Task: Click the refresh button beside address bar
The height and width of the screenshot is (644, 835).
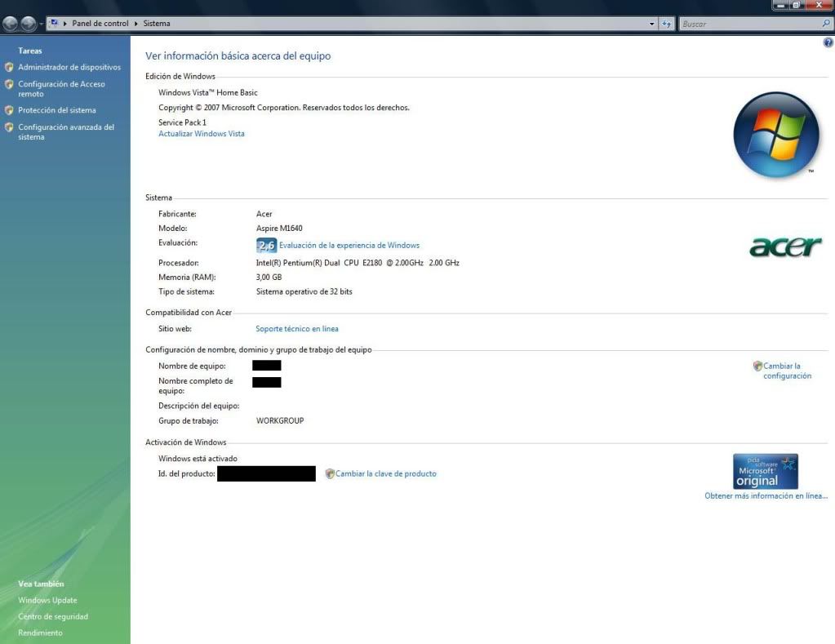Action: click(x=666, y=24)
